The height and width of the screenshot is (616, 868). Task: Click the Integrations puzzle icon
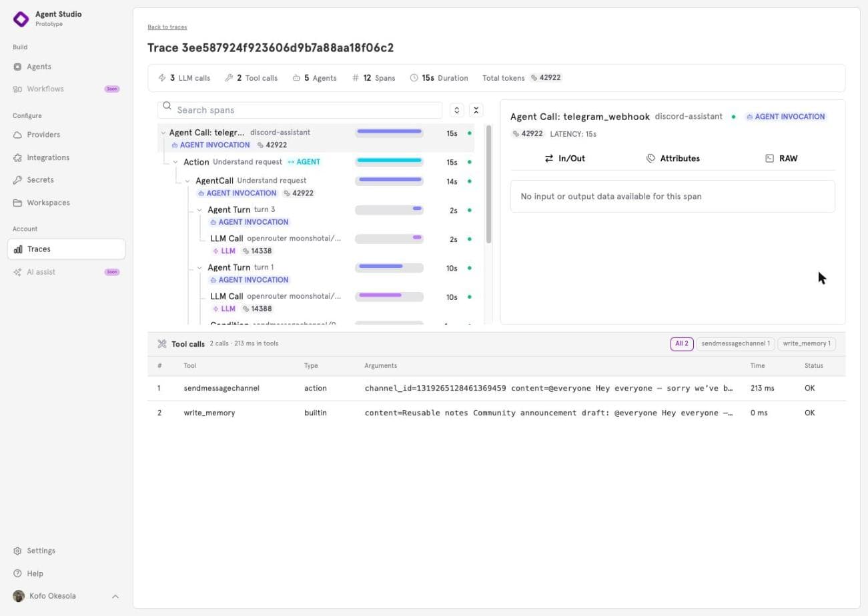click(x=17, y=157)
